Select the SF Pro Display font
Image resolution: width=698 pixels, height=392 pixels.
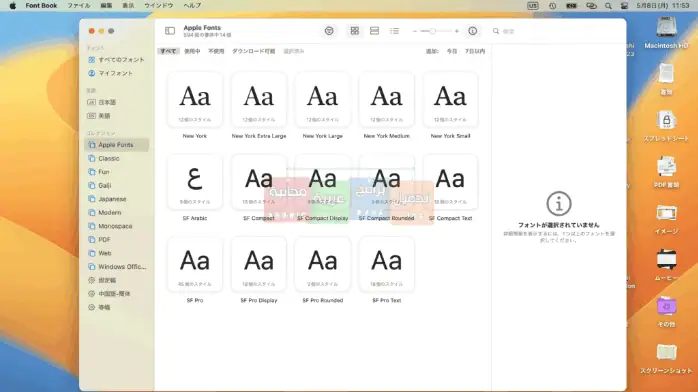(x=259, y=264)
